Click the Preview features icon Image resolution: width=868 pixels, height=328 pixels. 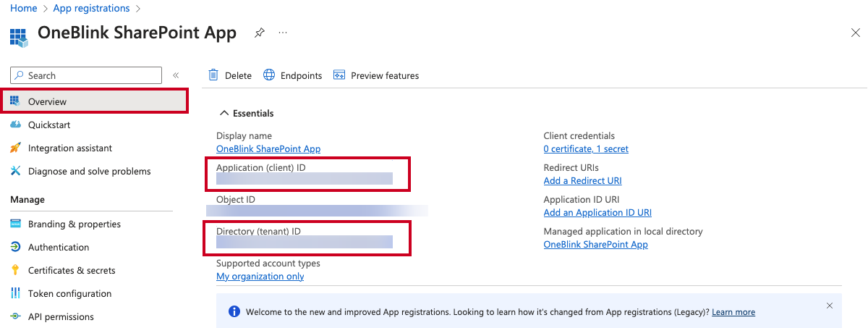click(x=339, y=75)
